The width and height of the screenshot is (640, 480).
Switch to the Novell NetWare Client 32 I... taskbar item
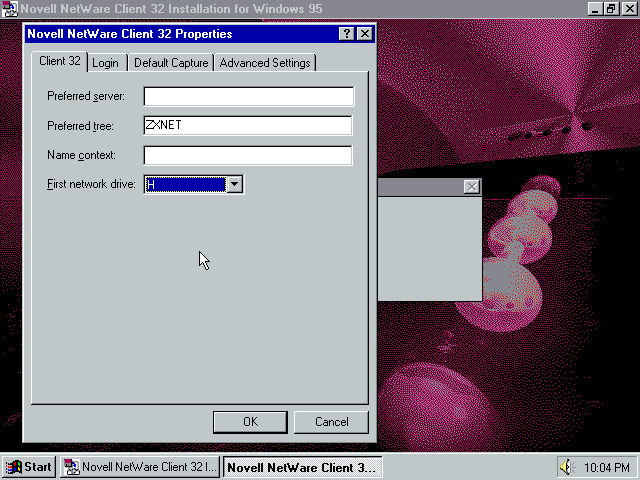pos(140,467)
